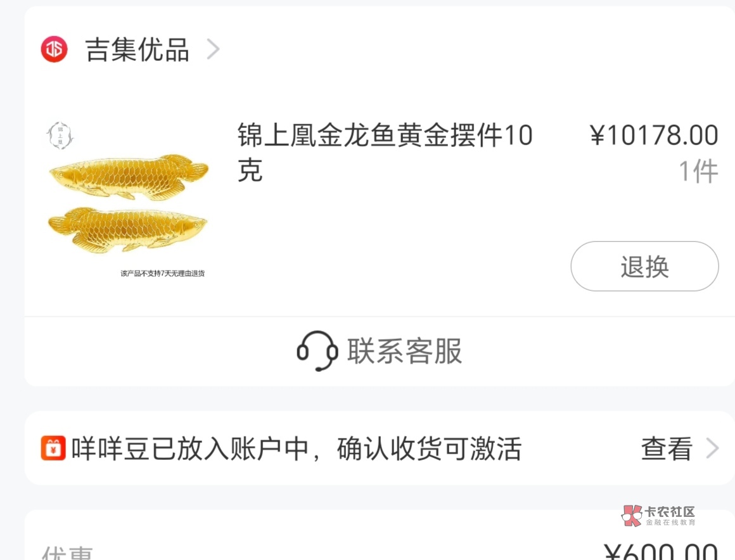The height and width of the screenshot is (560, 735).
Task: Tap the red 吉集优品 store logo
Action: 54,49
